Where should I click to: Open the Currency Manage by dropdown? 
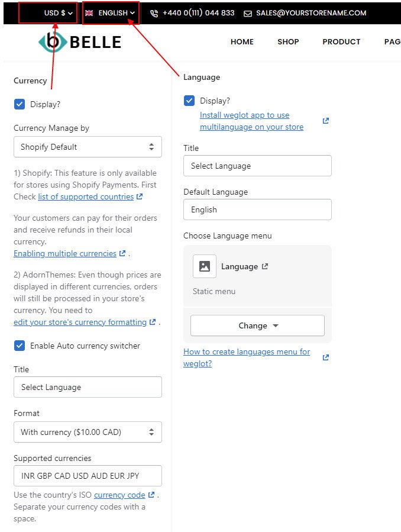[x=88, y=147]
